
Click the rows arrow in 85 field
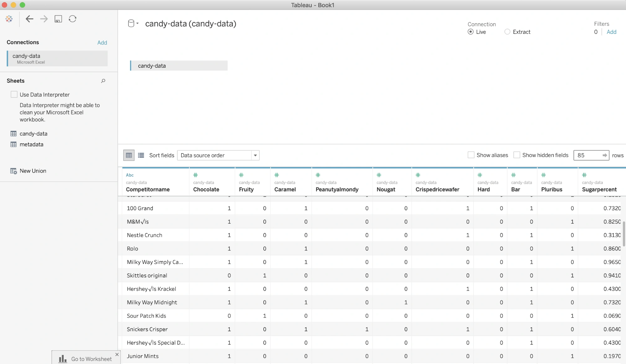pyautogui.click(x=604, y=155)
